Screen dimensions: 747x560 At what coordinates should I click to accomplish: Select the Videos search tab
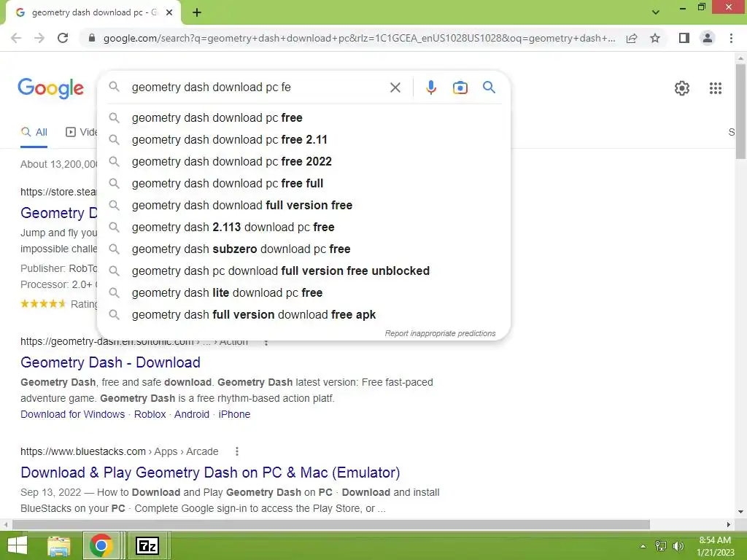tap(82, 132)
